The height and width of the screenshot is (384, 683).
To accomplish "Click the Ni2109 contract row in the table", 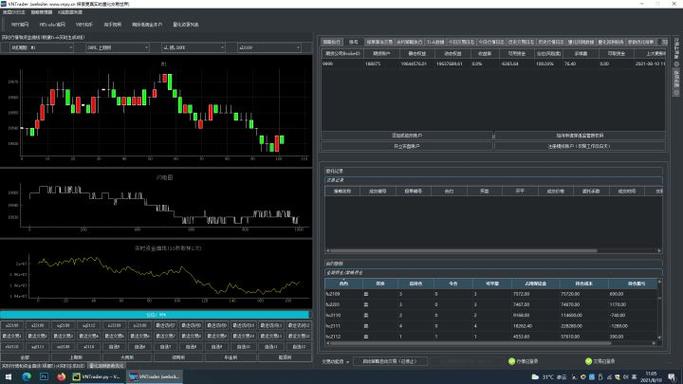I will click(491, 294).
